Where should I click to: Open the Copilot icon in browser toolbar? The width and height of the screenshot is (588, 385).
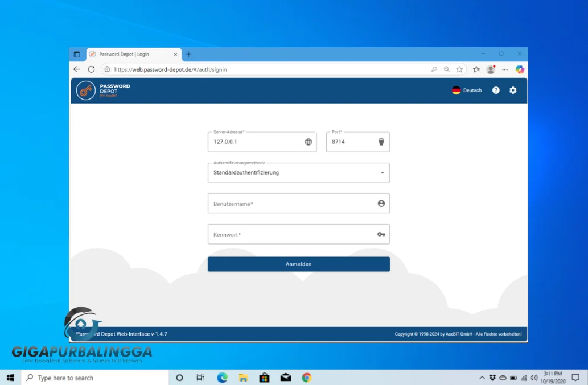pyautogui.click(x=520, y=69)
